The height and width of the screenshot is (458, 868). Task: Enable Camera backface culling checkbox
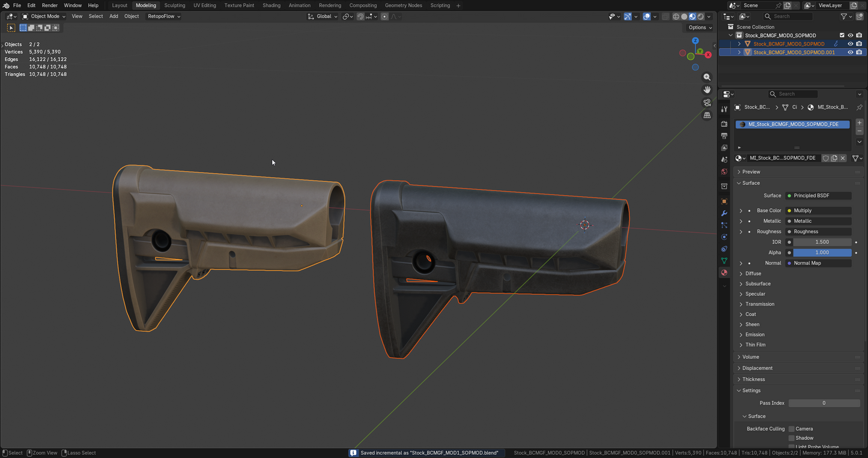(x=792, y=429)
